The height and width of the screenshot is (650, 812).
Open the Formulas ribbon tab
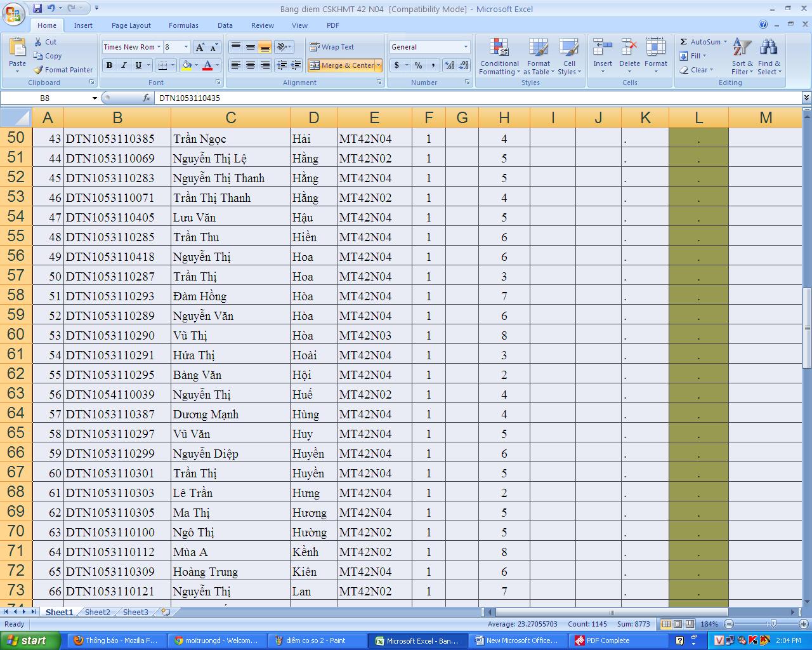183,25
